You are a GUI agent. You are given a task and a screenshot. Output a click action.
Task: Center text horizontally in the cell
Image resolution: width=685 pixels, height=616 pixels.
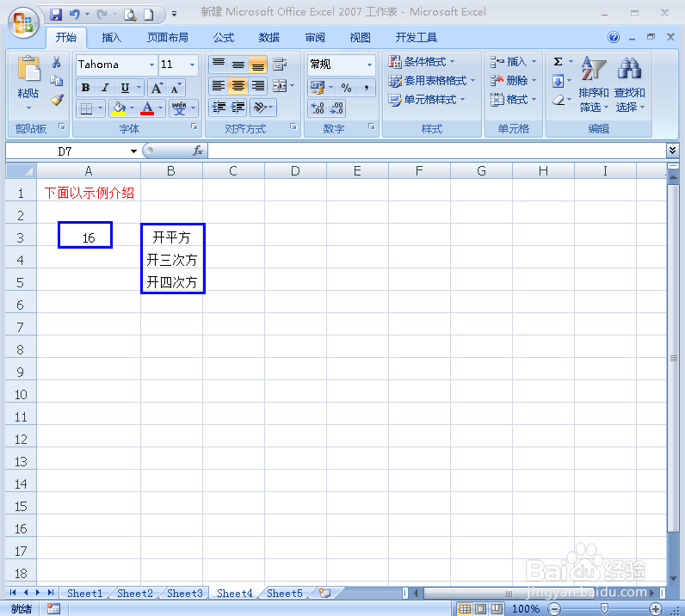coord(238,86)
